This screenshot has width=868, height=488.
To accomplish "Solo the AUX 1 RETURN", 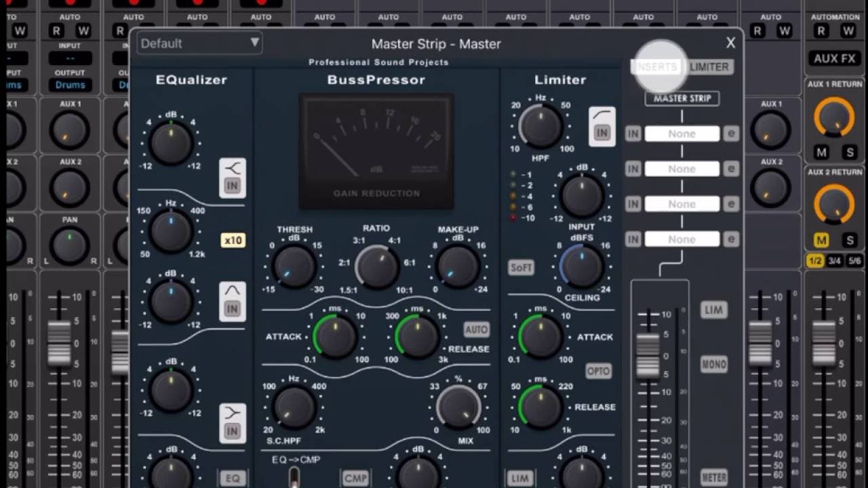I will [848, 152].
